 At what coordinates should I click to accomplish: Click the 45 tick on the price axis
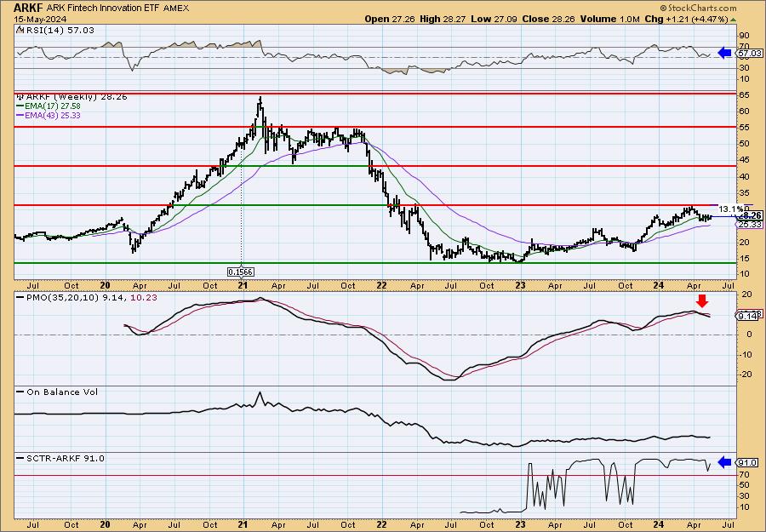tap(744, 160)
